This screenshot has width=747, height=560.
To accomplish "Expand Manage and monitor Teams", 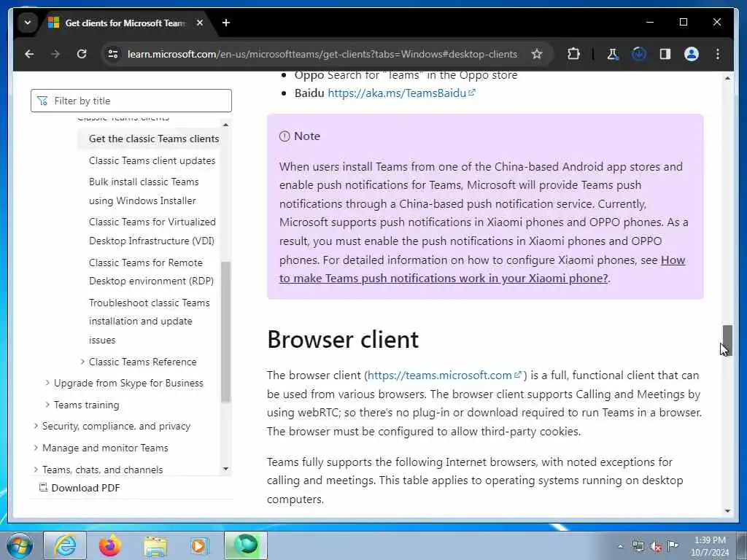I will click(36, 448).
